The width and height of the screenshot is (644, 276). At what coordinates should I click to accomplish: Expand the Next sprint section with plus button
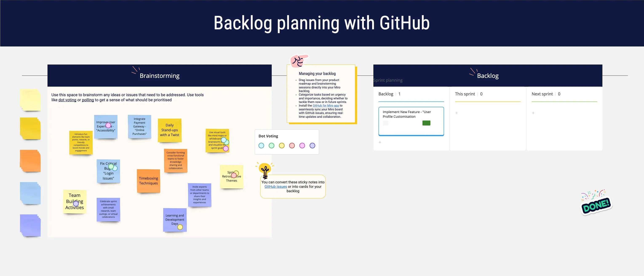coord(533,113)
